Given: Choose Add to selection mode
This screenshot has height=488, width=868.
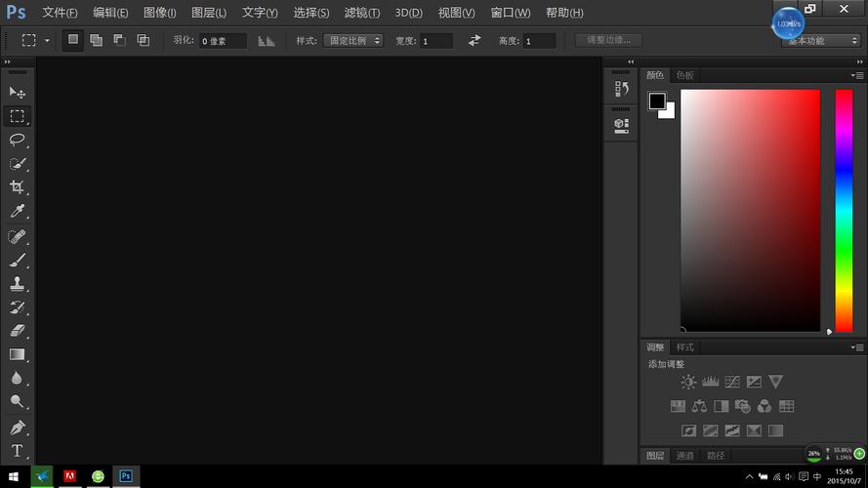Looking at the screenshot, I should (x=97, y=40).
